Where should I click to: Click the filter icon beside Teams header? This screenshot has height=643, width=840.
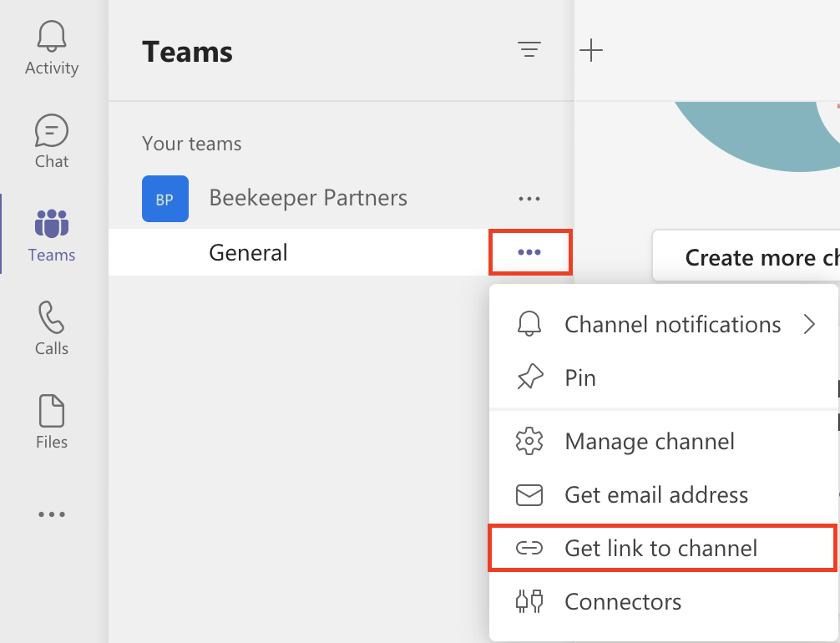point(528,50)
